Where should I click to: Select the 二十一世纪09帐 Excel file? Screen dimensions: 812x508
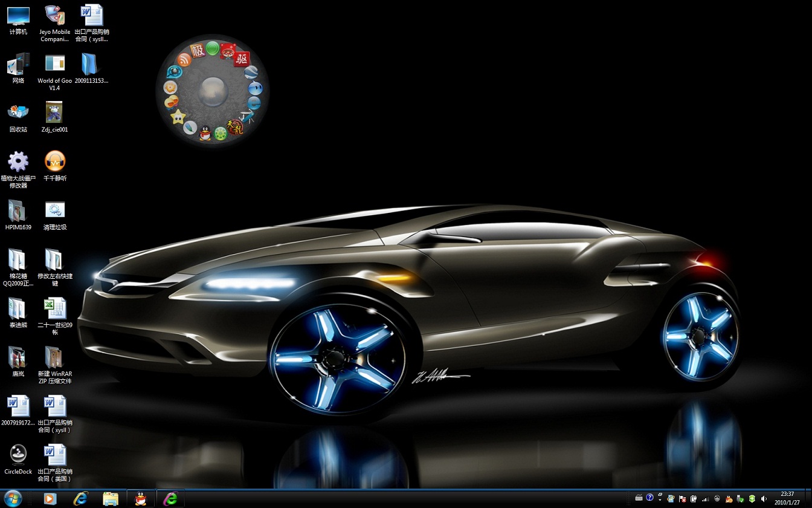pos(55,308)
